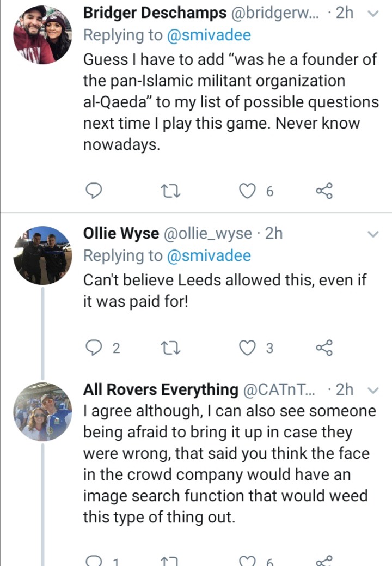The width and height of the screenshot is (392, 566).
Task: Open dropdown chevron on All Rovers Everything's tweet
Action: click(373, 390)
